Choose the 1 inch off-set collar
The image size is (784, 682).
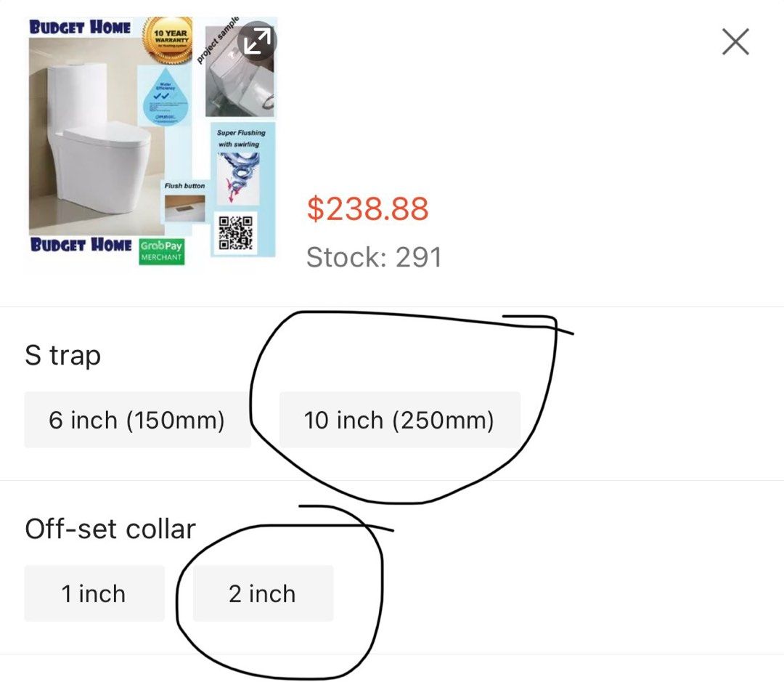(95, 593)
